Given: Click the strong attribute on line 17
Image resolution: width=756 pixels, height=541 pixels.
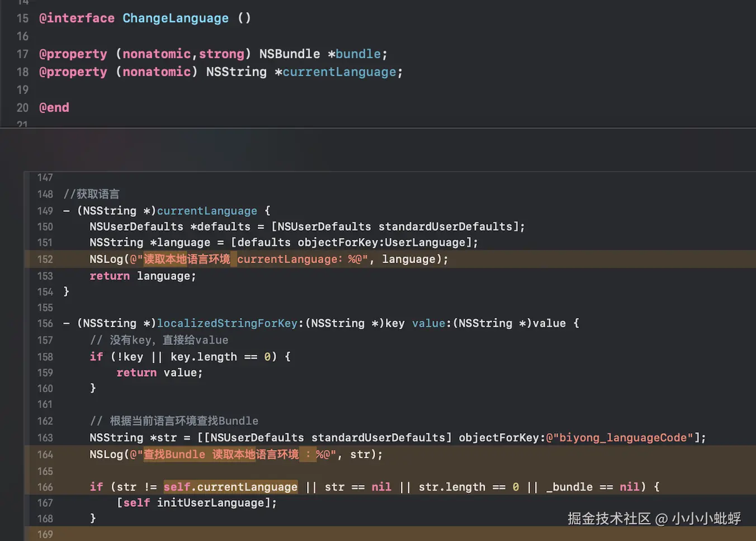Looking at the screenshot, I should click(221, 54).
